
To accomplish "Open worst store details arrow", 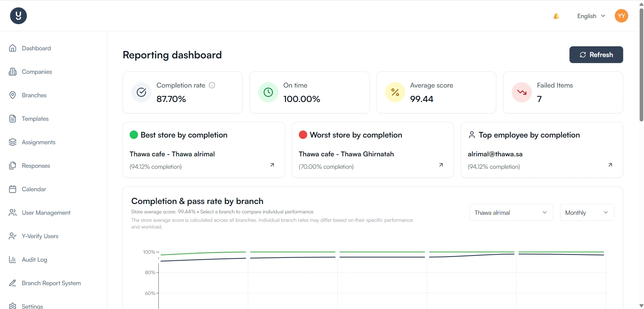I will [x=441, y=165].
